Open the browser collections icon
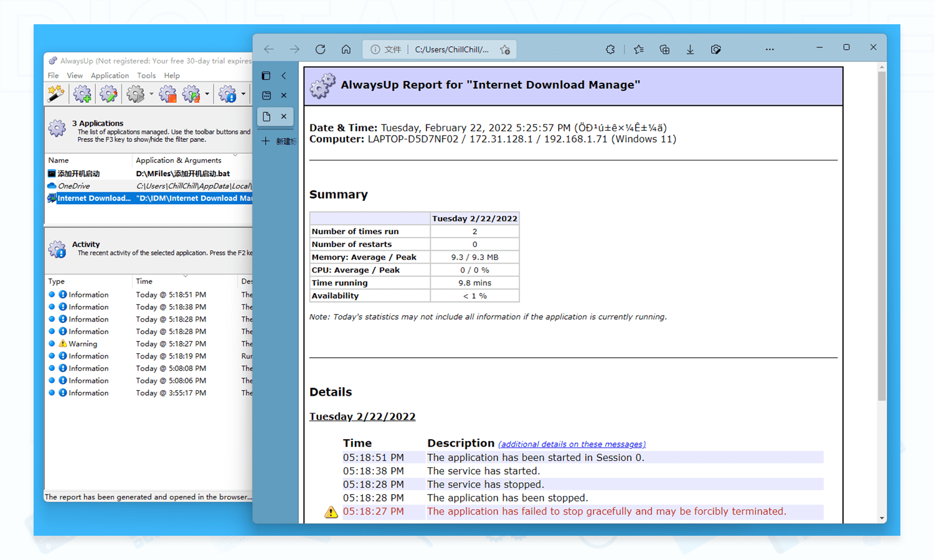 coord(664,49)
